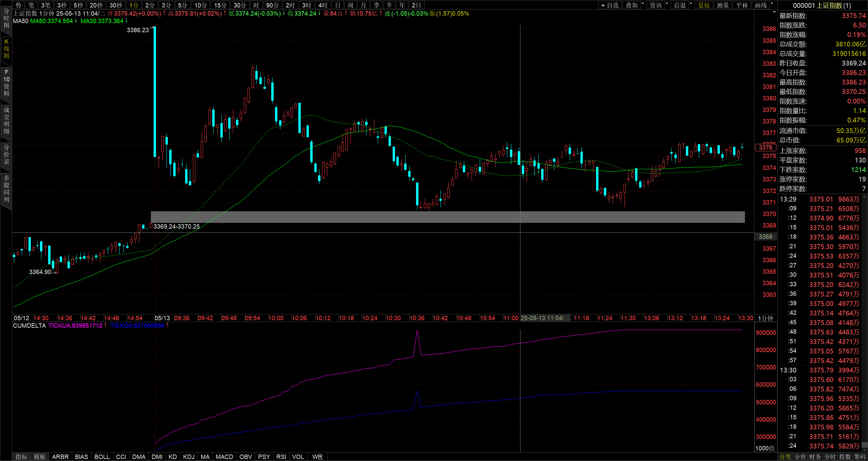Open the 指标 indicator tab
This screenshot has height=461, width=868.
(21, 457)
